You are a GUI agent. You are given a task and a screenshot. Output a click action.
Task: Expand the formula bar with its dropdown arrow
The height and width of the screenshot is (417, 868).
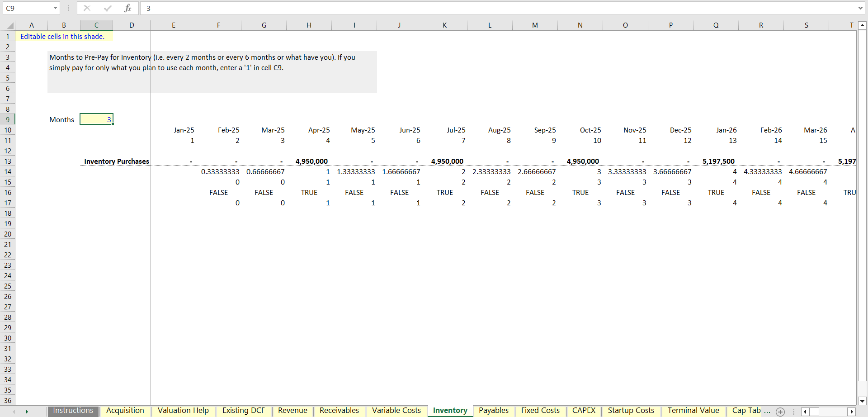[860, 8]
